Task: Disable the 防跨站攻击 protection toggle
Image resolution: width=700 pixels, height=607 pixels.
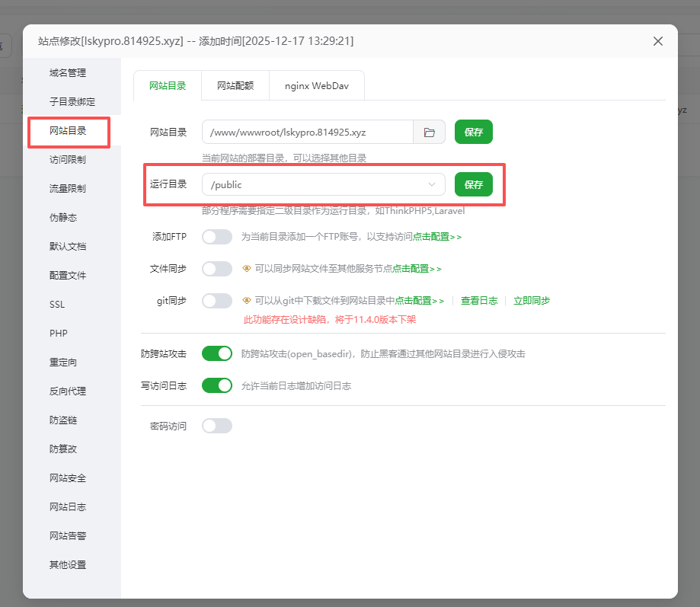Action: (217, 353)
